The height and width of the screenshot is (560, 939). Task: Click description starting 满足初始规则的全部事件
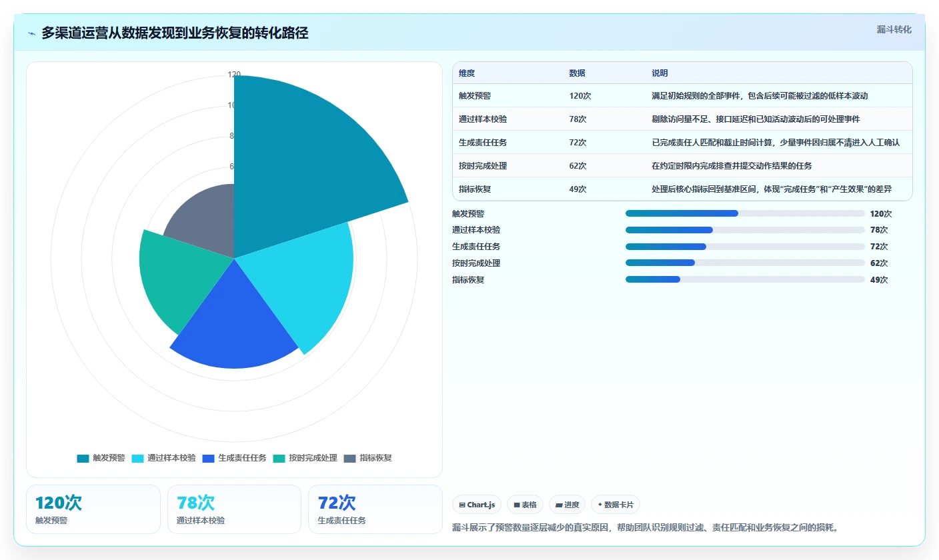point(760,96)
